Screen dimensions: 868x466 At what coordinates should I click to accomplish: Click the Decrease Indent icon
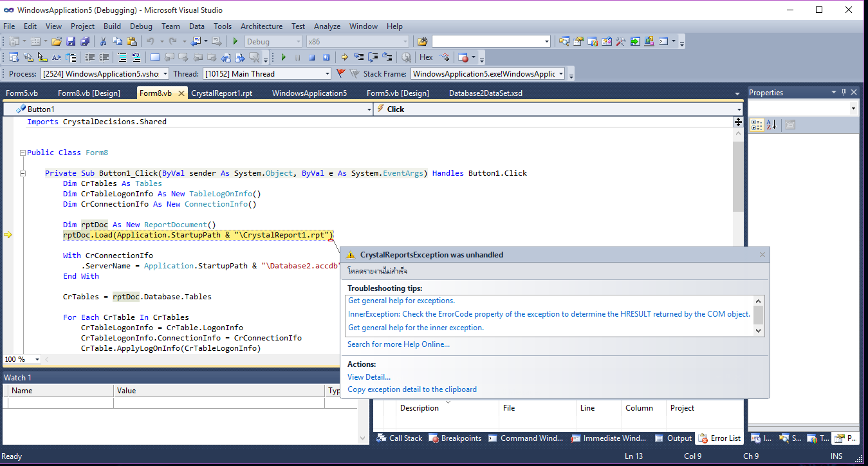pos(89,57)
